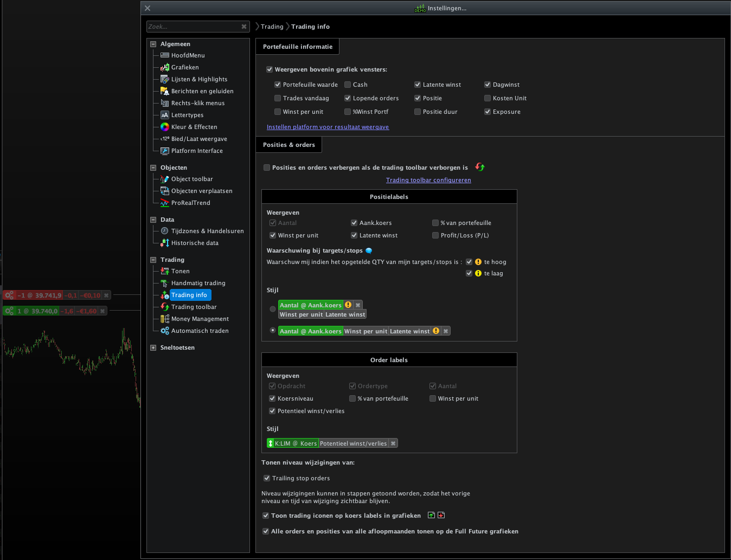Click the Lettertypes font icon
The image size is (731, 560).
165,115
